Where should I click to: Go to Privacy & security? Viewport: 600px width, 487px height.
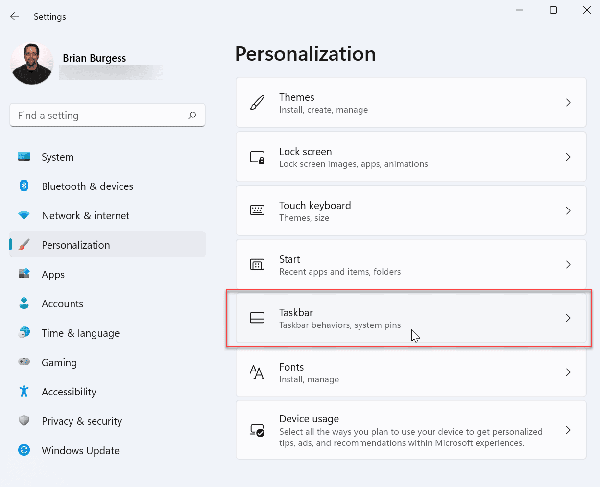point(107,421)
